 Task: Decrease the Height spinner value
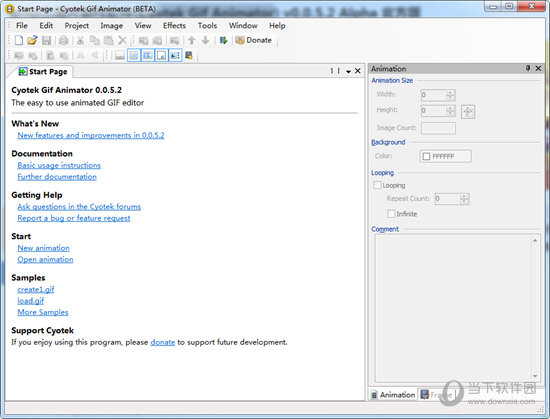pos(451,113)
